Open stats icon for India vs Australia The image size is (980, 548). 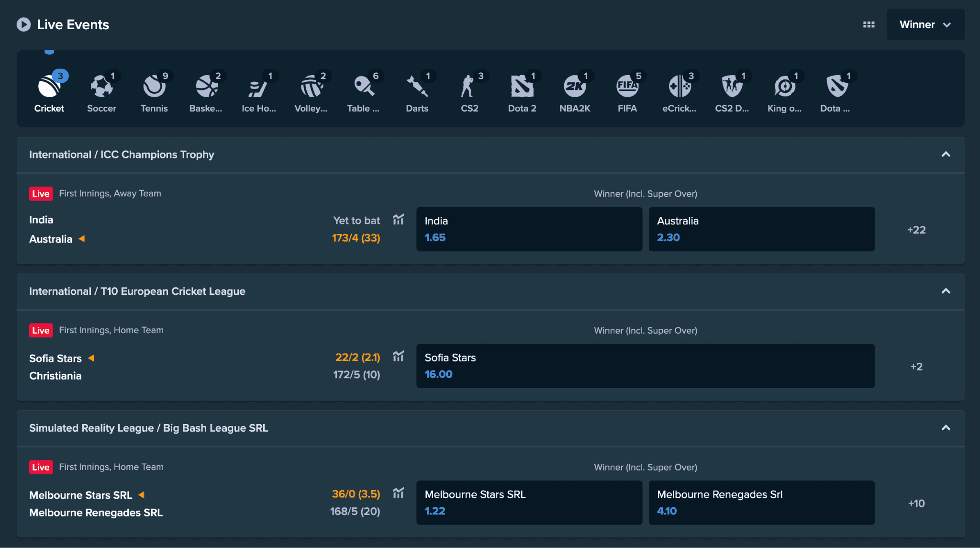pyautogui.click(x=398, y=219)
